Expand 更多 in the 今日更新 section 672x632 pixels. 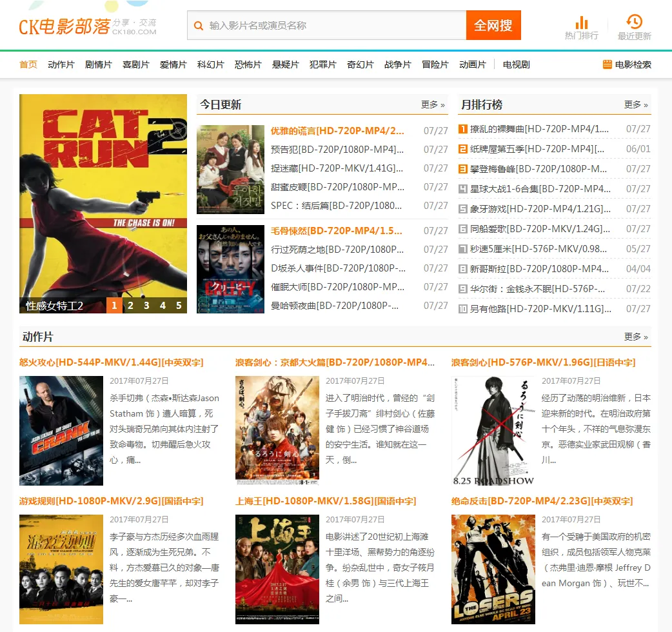(433, 104)
